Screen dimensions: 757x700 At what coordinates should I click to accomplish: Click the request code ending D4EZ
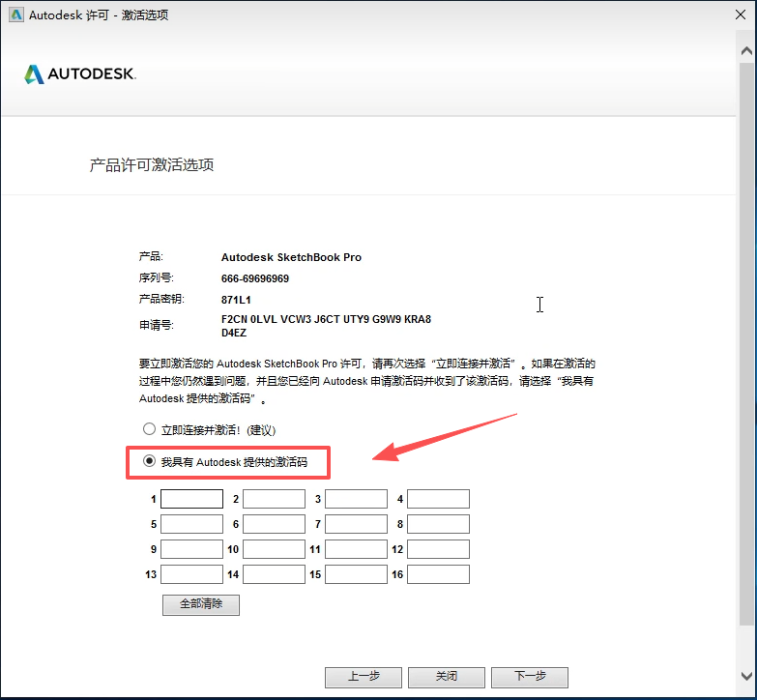click(x=234, y=333)
